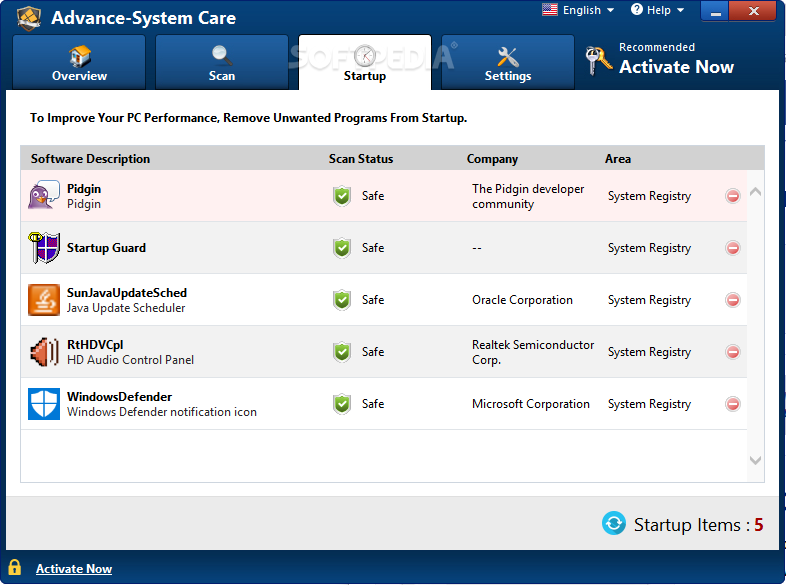Select the RtHDVCpl entry name
The width and height of the screenshot is (786, 585).
(x=95, y=345)
